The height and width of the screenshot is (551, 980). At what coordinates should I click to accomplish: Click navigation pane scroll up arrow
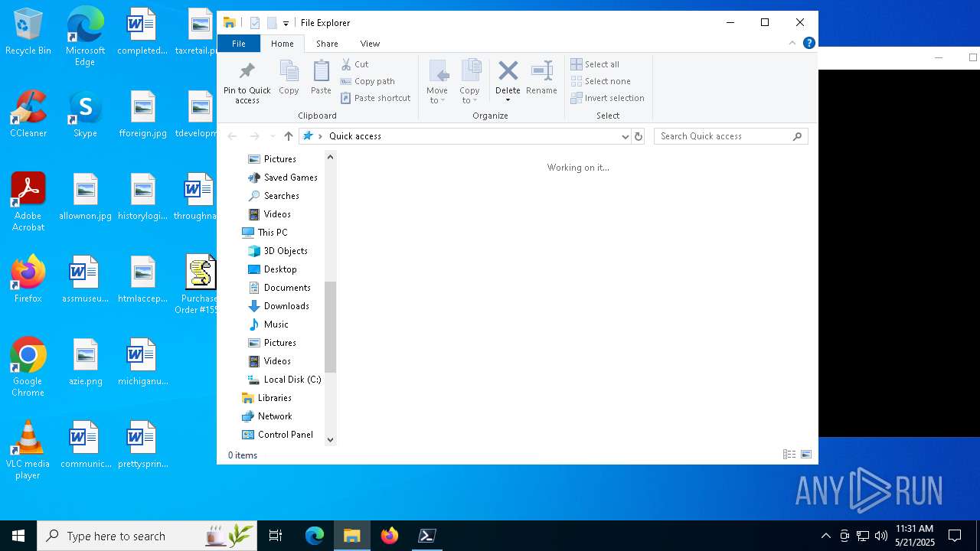[x=331, y=157]
